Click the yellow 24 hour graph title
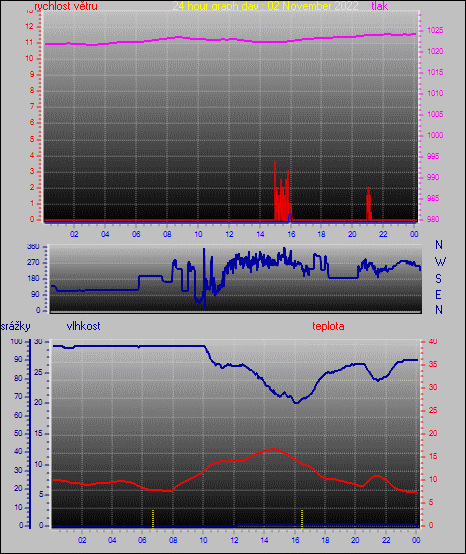The height and width of the screenshot is (554, 466). click(x=265, y=6)
